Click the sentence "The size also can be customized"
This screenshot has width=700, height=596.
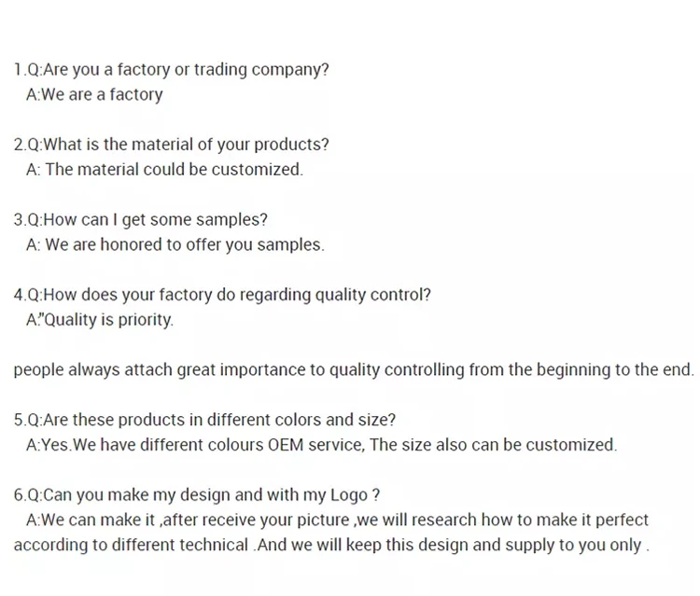pyautogui.click(x=494, y=445)
